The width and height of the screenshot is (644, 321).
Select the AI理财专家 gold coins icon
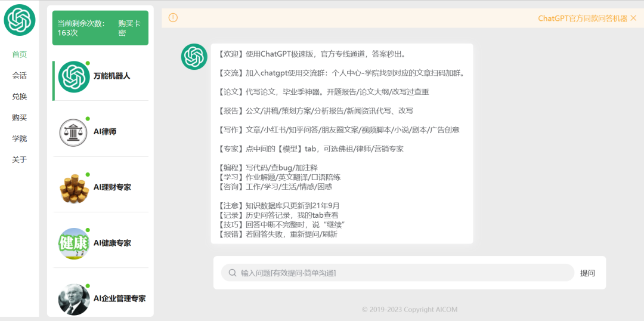click(75, 188)
